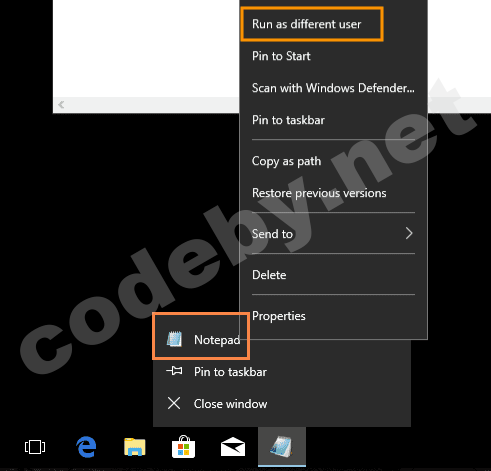The image size is (491, 471).
Task: Select Scan with Windows Defender
Action: coord(333,88)
